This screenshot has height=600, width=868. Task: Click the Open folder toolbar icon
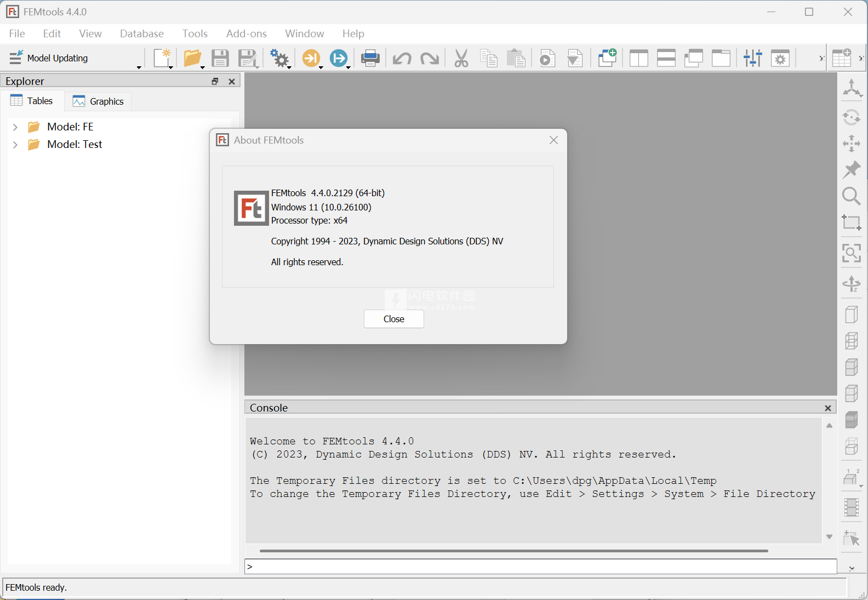[192, 58]
